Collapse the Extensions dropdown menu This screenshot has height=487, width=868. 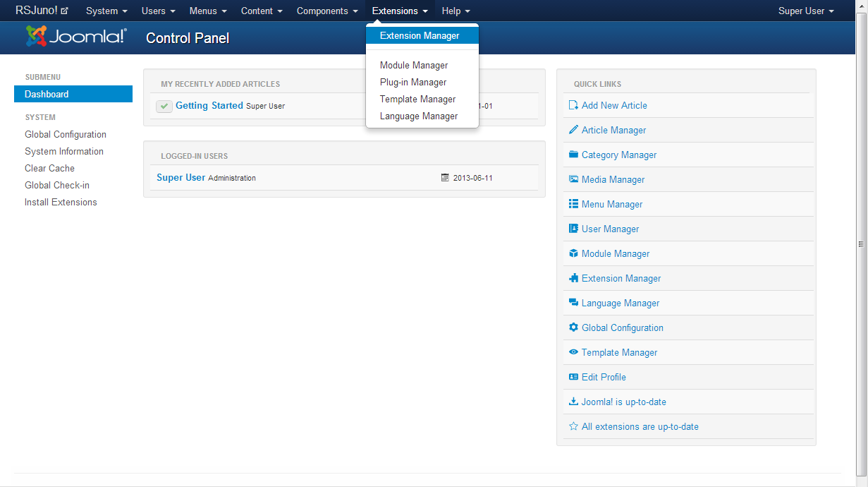[x=400, y=11]
